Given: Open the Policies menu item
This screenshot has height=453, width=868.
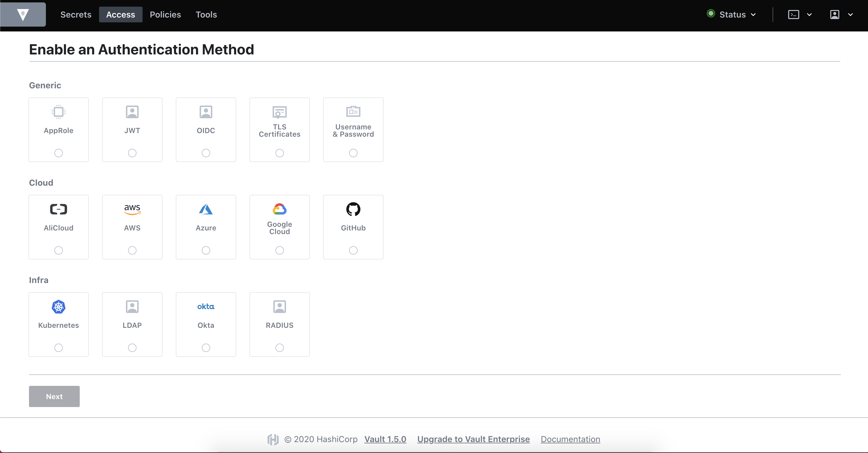Looking at the screenshot, I should 165,15.
